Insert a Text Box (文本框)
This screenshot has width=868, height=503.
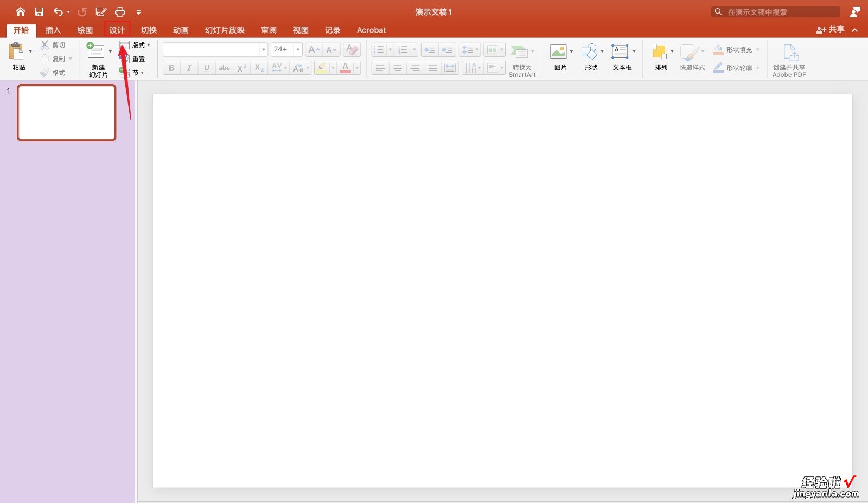point(622,57)
